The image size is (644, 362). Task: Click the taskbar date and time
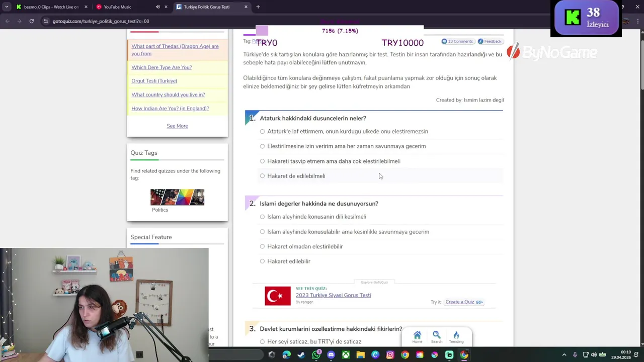coord(626,355)
